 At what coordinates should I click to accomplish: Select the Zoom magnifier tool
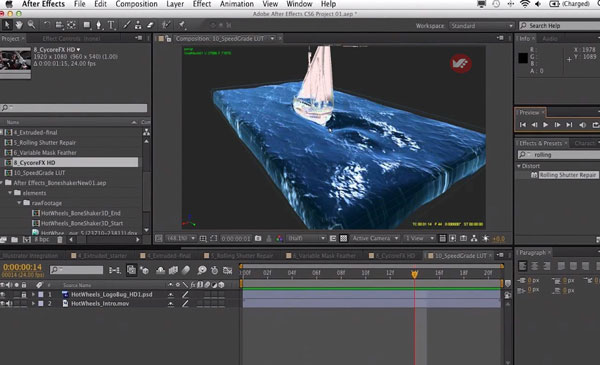[x=31, y=25]
